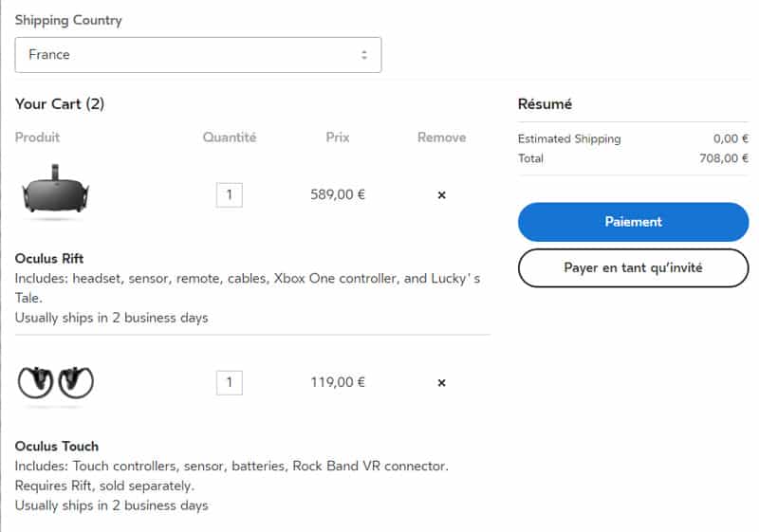The image size is (759, 532).
Task: Choose Payer en tant qu'invité
Action: click(x=633, y=268)
